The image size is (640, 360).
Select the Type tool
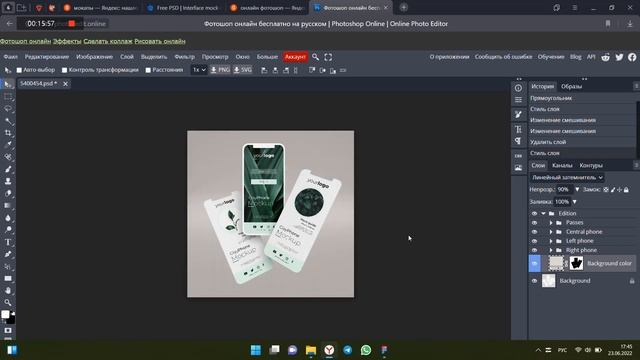(8, 242)
